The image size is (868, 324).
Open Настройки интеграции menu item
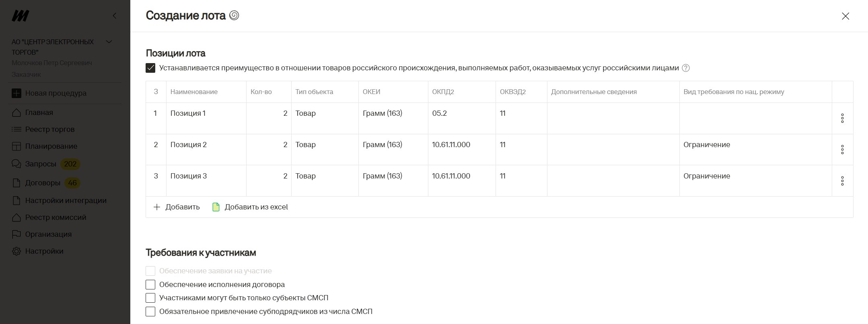click(x=66, y=201)
